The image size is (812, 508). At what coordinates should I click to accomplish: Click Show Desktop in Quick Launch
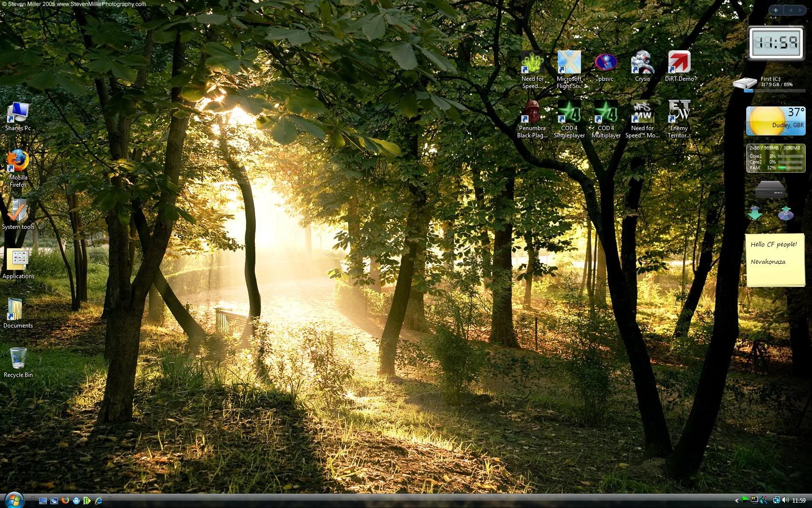pyautogui.click(x=43, y=501)
